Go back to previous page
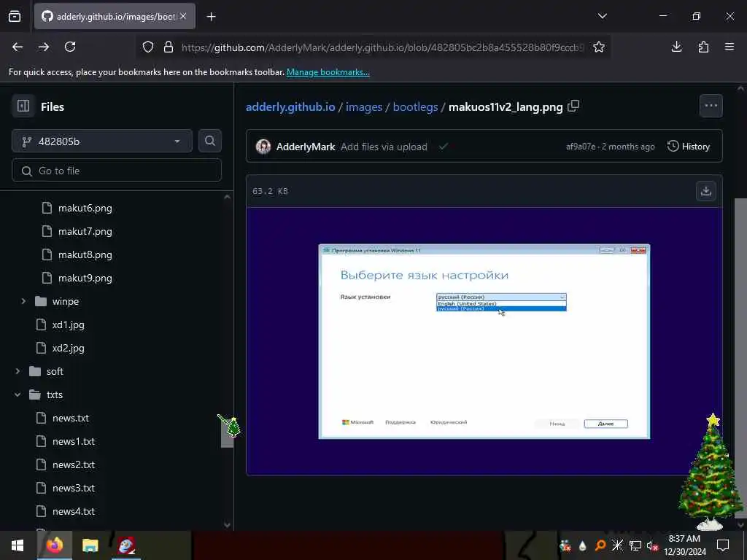Image resolution: width=747 pixels, height=560 pixels. point(18,47)
